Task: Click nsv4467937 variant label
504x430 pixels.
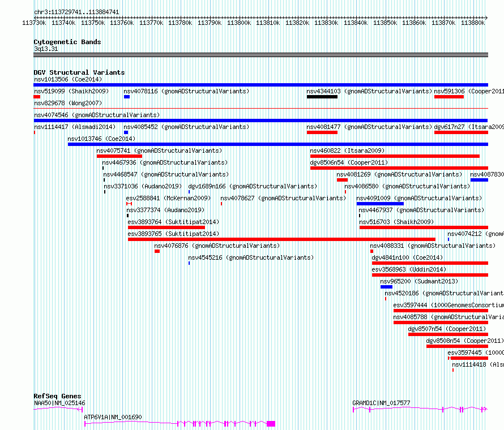Action: (x=421, y=210)
